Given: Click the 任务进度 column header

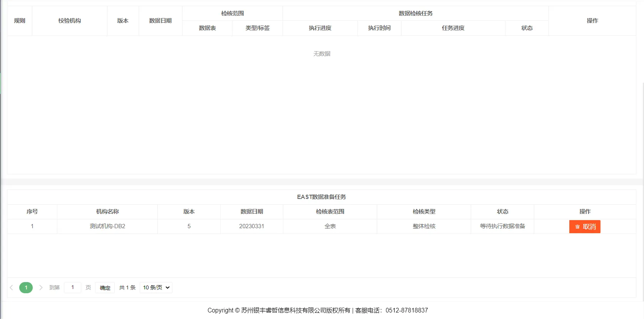Looking at the screenshot, I should [x=453, y=28].
